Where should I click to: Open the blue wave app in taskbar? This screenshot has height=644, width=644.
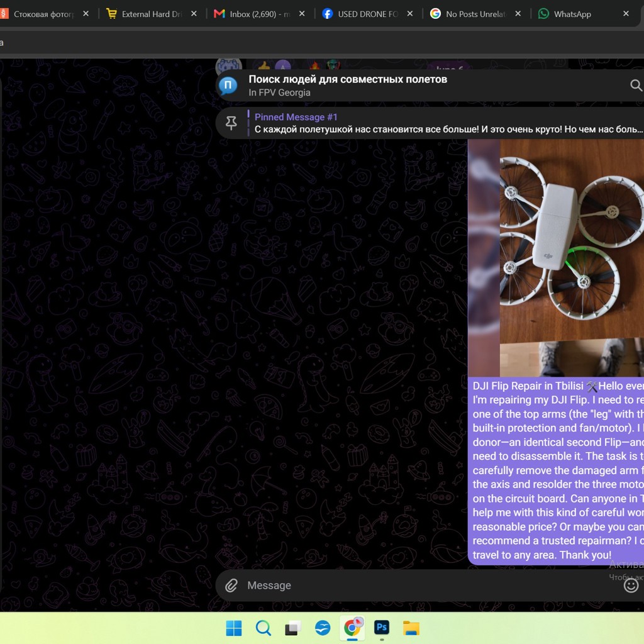click(323, 628)
